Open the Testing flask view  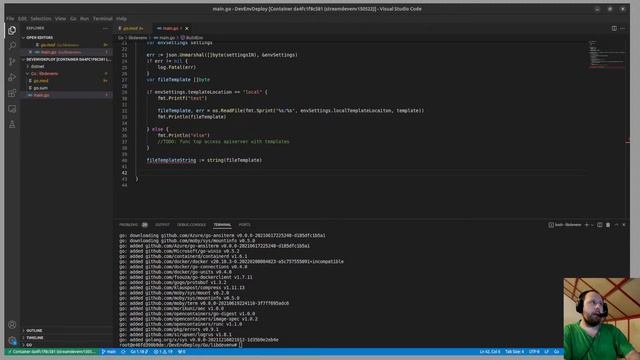12,124
